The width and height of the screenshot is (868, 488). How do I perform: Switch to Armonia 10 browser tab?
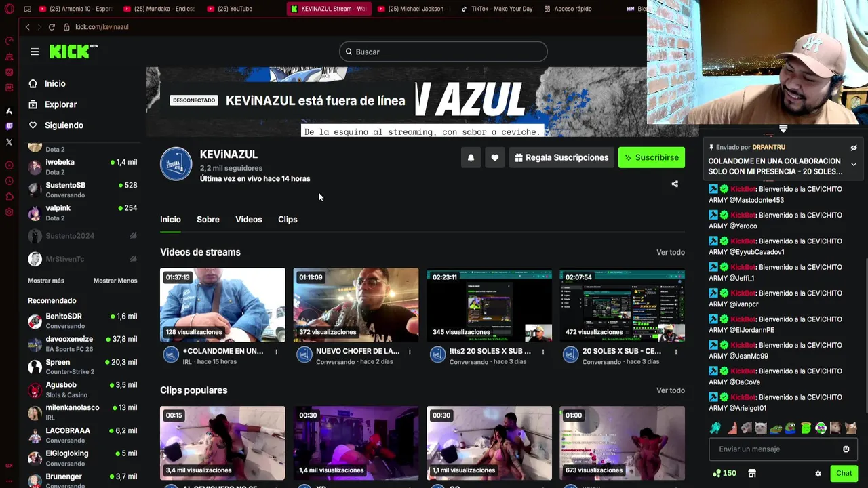coord(75,9)
